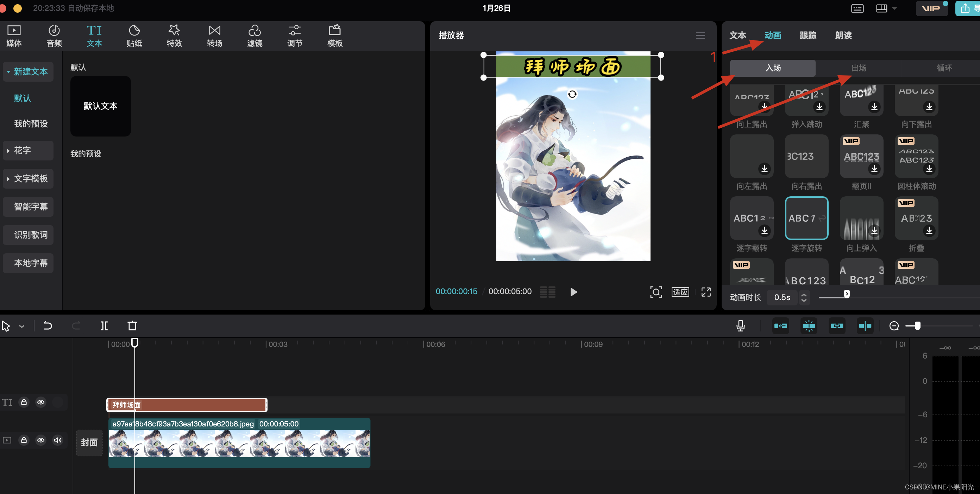Enter fullscreen preview in player
This screenshot has height=494, width=980.
coord(706,292)
